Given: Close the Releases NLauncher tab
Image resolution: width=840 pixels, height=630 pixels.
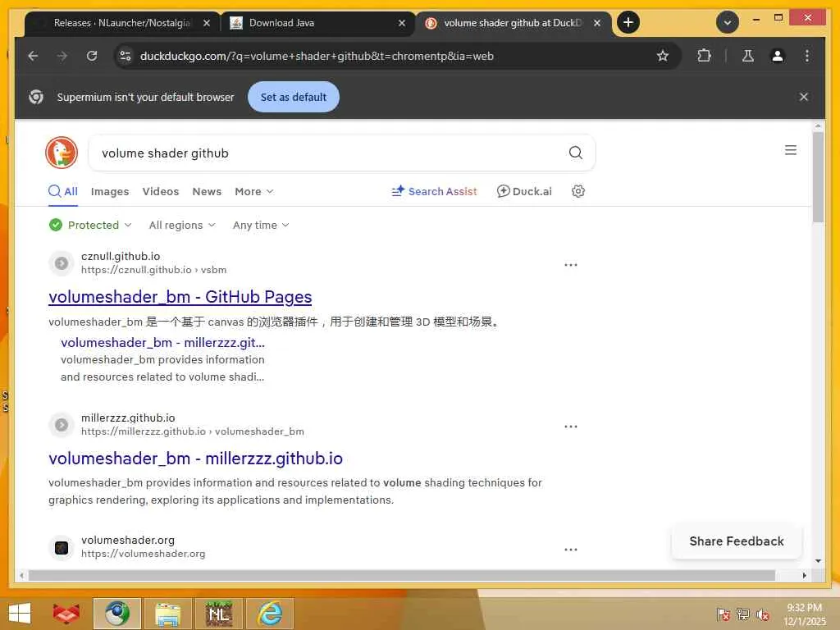Looking at the screenshot, I should click(x=206, y=23).
